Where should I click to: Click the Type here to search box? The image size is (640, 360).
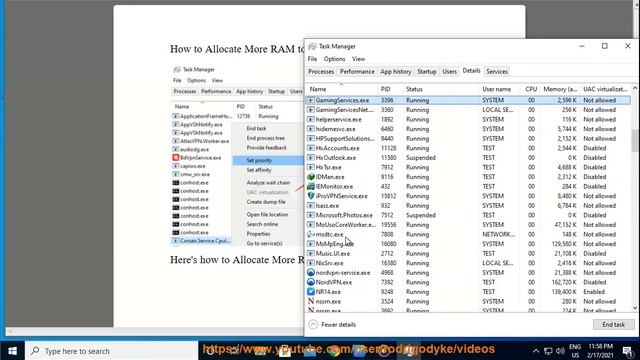click(x=111, y=351)
